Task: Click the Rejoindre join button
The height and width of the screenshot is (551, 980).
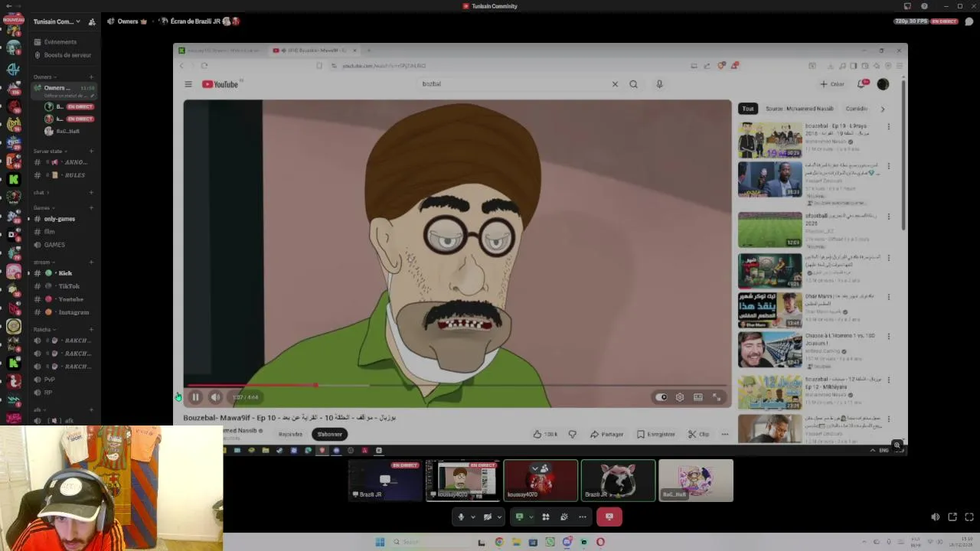Action: tap(290, 434)
